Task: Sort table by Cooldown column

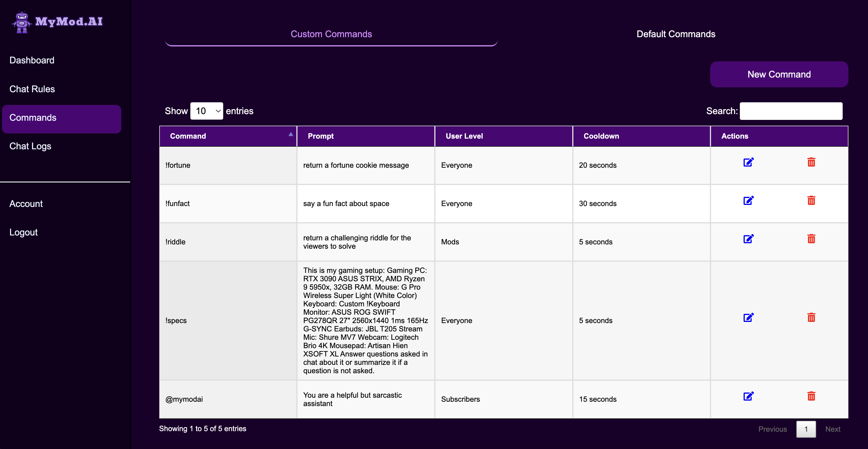Action: [641, 136]
